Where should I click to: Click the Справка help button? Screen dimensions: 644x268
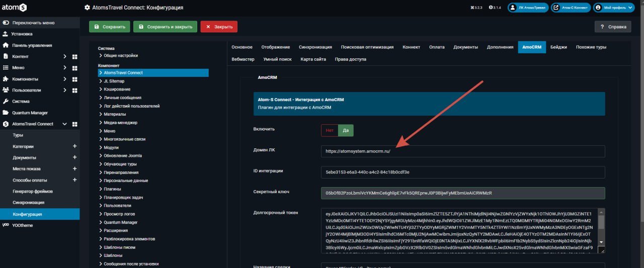[613, 27]
